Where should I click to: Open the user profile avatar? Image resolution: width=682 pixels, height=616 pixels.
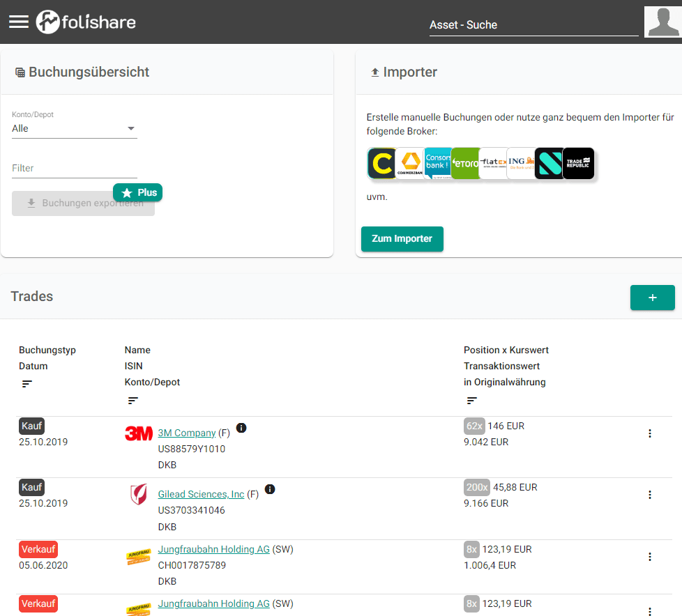663,22
